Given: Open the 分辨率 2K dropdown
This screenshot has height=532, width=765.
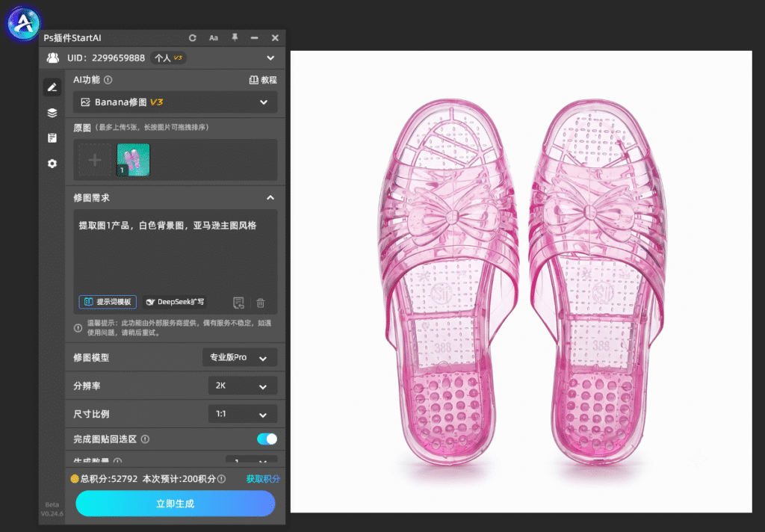Looking at the screenshot, I should 243,386.
